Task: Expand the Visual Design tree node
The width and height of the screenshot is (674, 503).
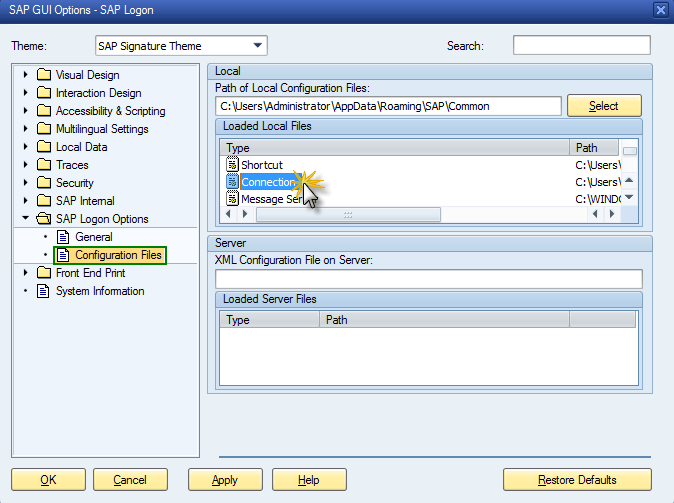Action: coord(26,74)
